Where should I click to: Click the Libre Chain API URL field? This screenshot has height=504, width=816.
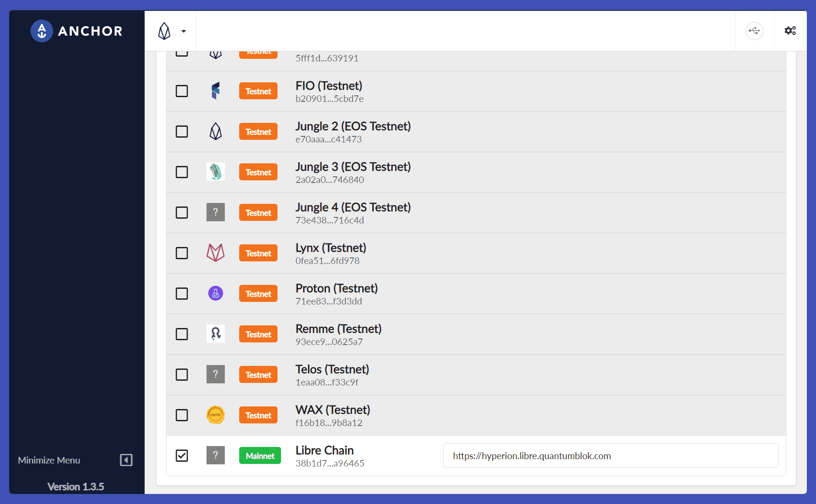pos(611,456)
